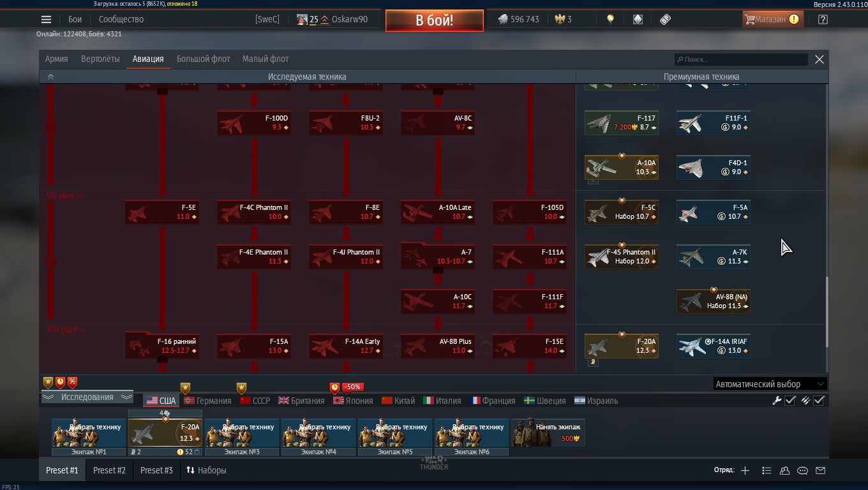Switch to Preset #2
Image resolution: width=868 pixels, height=490 pixels.
109,470
